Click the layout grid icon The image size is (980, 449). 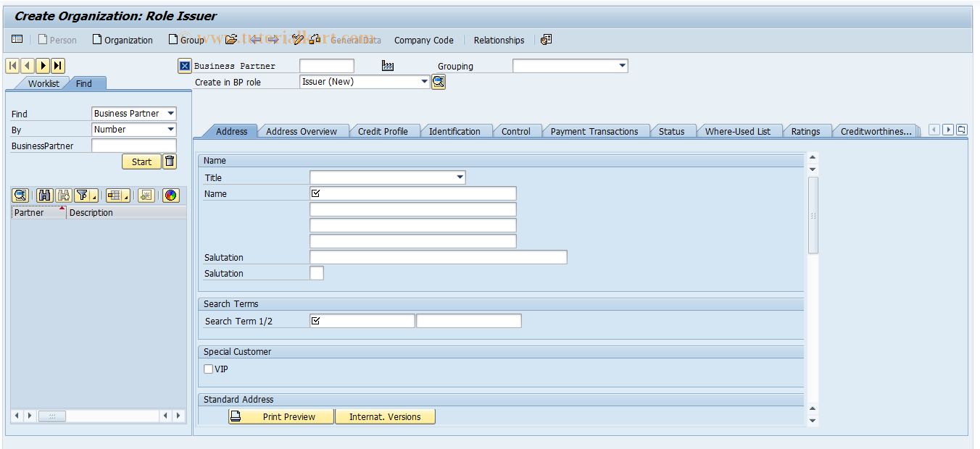pyautogui.click(x=113, y=196)
